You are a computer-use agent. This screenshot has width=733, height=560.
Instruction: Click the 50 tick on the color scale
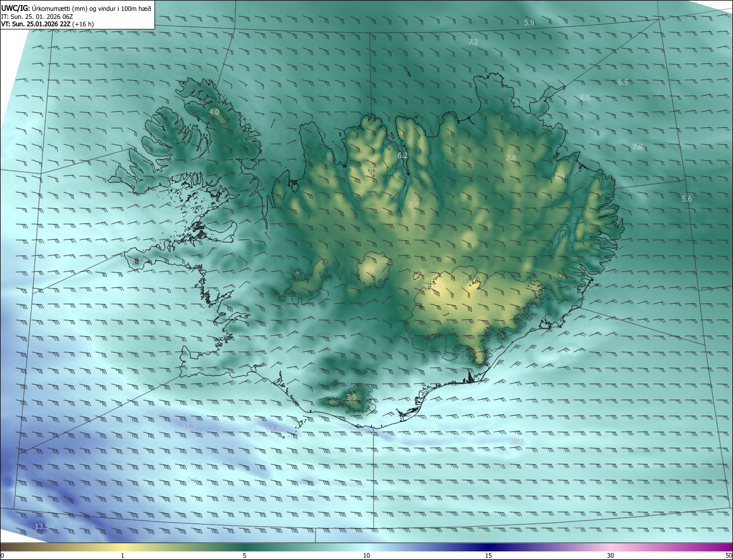[728, 555]
